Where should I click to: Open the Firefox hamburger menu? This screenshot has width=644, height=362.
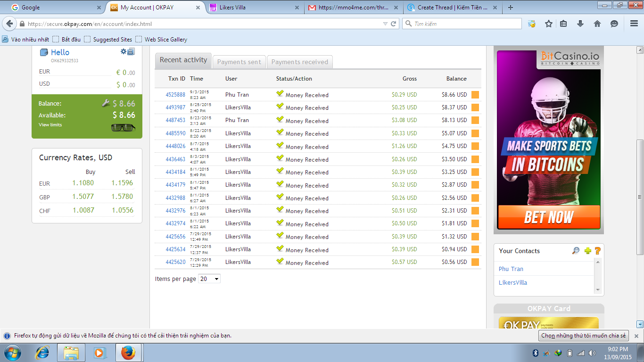pos(634,24)
